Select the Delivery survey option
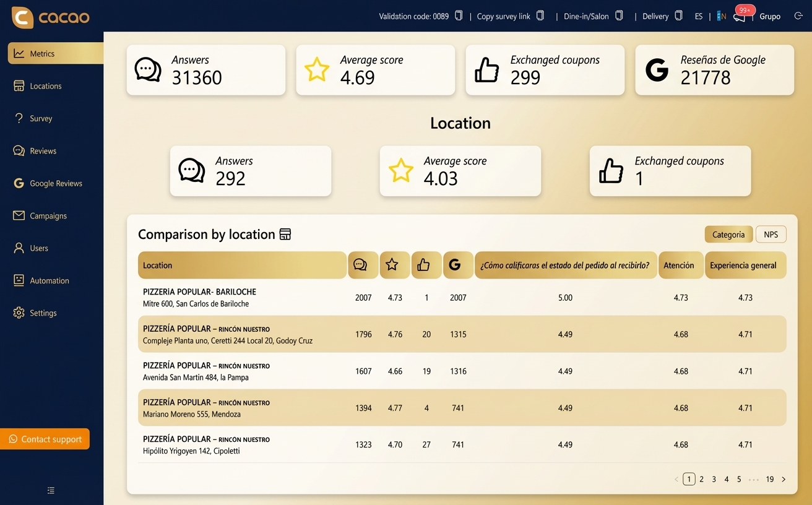 (x=655, y=15)
